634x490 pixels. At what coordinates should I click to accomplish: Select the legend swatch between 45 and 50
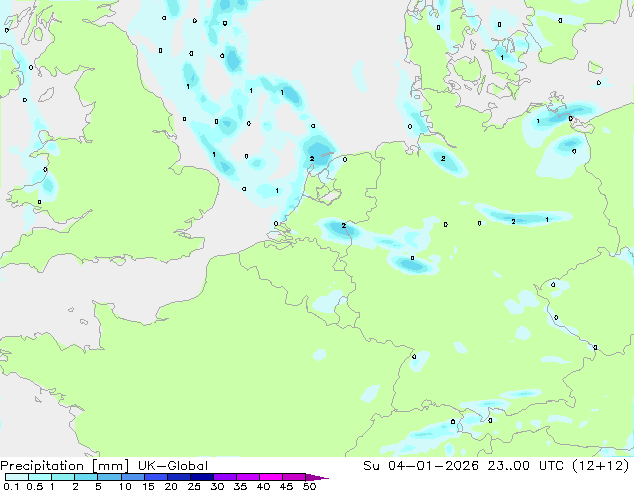pyautogui.click(x=294, y=477)
